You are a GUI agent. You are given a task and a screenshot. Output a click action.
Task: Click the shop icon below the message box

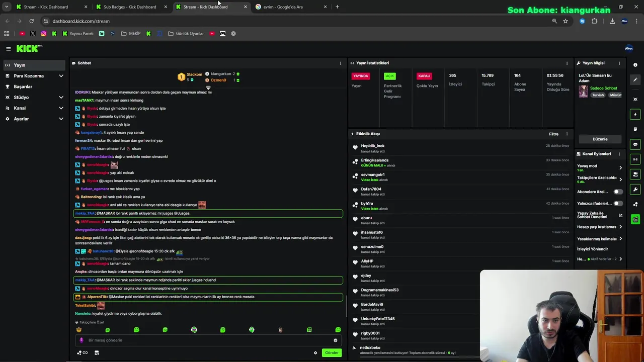point(97,353)
